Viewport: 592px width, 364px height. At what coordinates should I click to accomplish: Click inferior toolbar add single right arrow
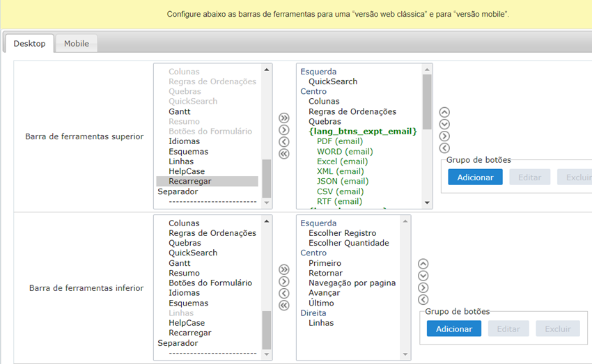(284, 282)
